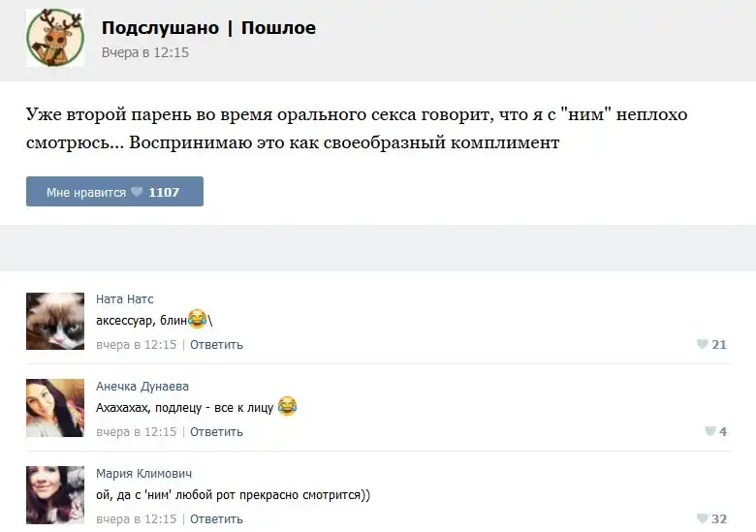Click timestamp on Анечка Дунаева's comment
Viewport: 756px width, 532px height.
(137, 431)
